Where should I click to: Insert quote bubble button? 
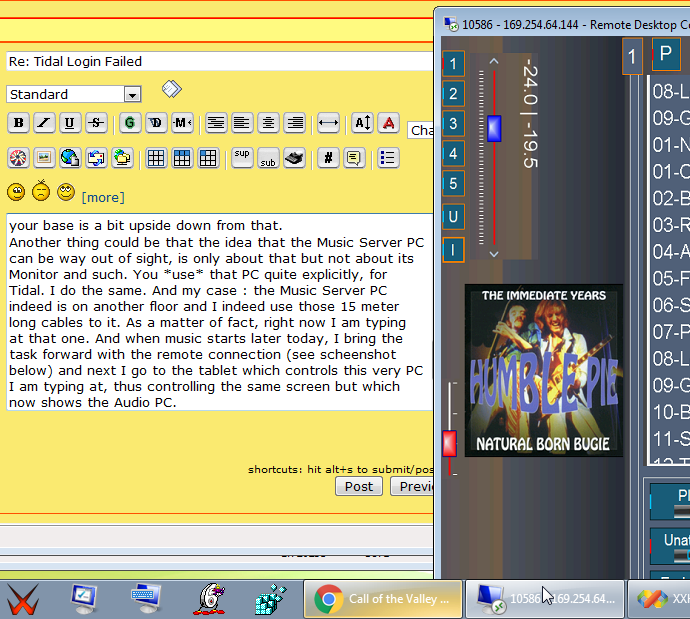coord(354,158)
